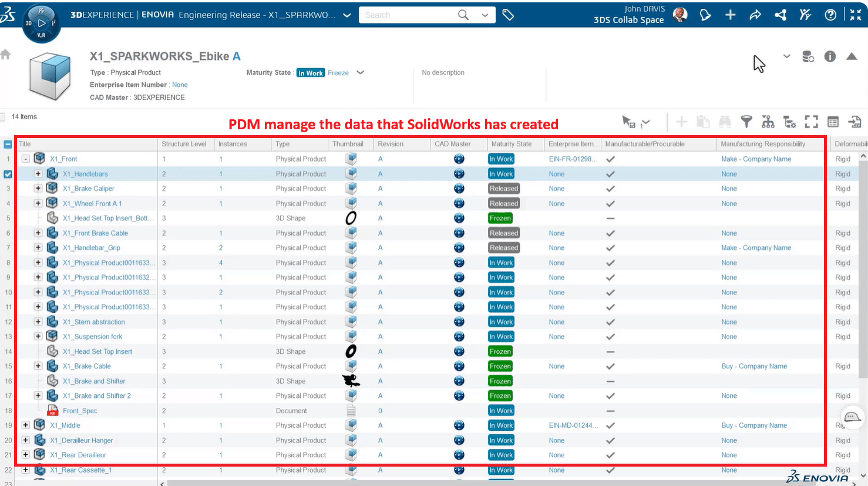The image size is (868, 486).
Task: Open the social network share icon
Action: (x=780, y=15)
